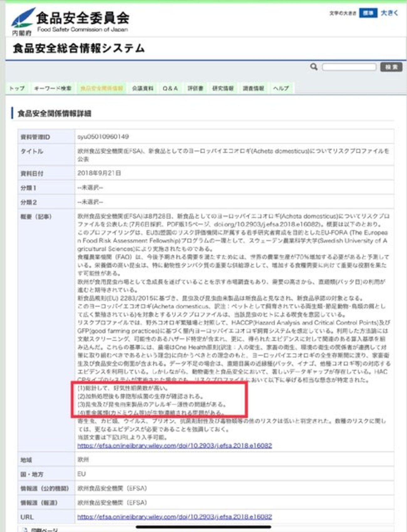
Task: Go to the 研究情報 tab
Action: (223, 89)
